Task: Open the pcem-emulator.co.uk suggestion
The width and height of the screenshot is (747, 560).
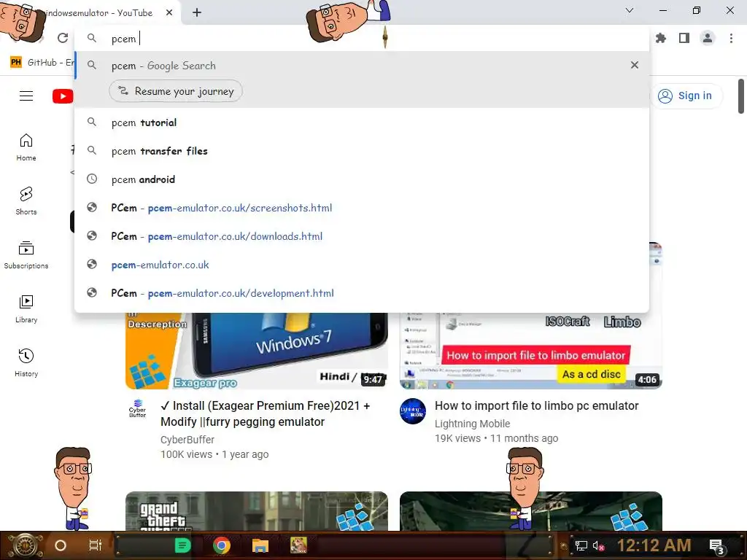Action: (x=362, y=265)
